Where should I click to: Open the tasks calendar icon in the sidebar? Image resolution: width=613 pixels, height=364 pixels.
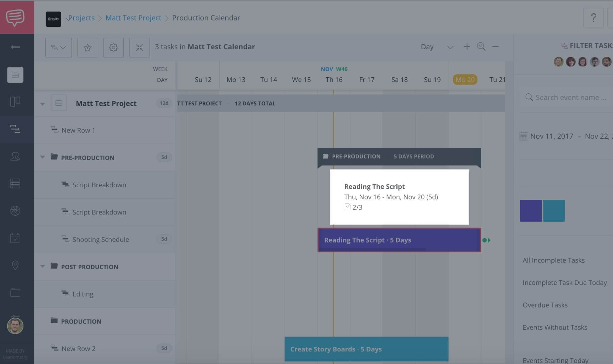pyautogui.click(x=15, y=238)
